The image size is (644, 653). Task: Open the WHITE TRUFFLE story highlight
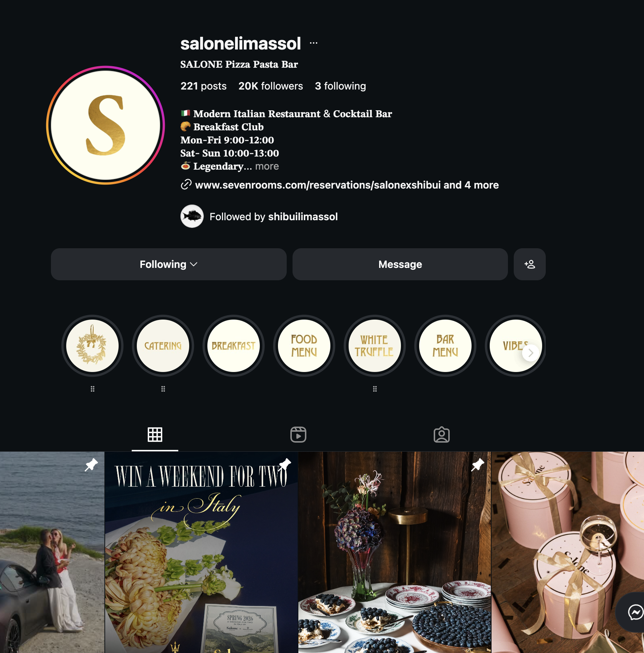click(x=375, y=346)
